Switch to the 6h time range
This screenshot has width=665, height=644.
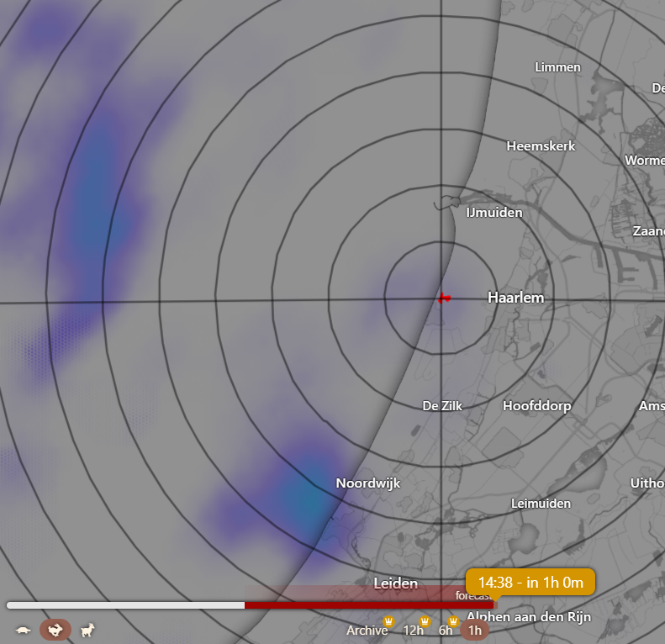446,631
